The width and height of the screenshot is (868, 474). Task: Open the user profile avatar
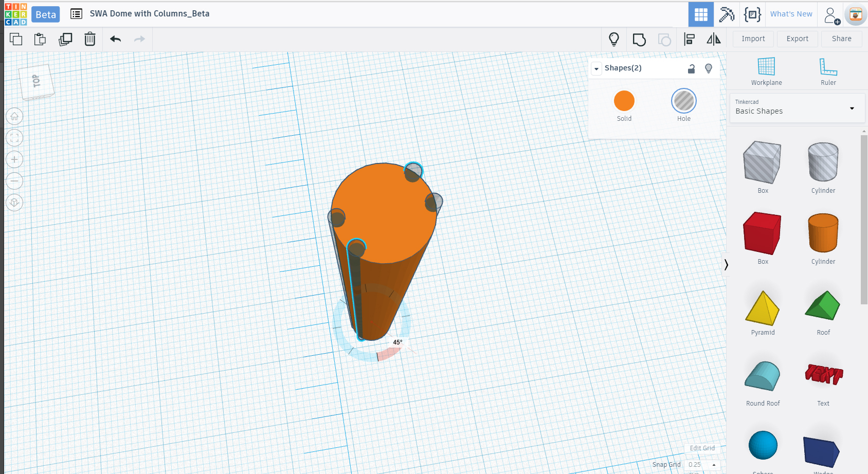(x=856, y=15)
